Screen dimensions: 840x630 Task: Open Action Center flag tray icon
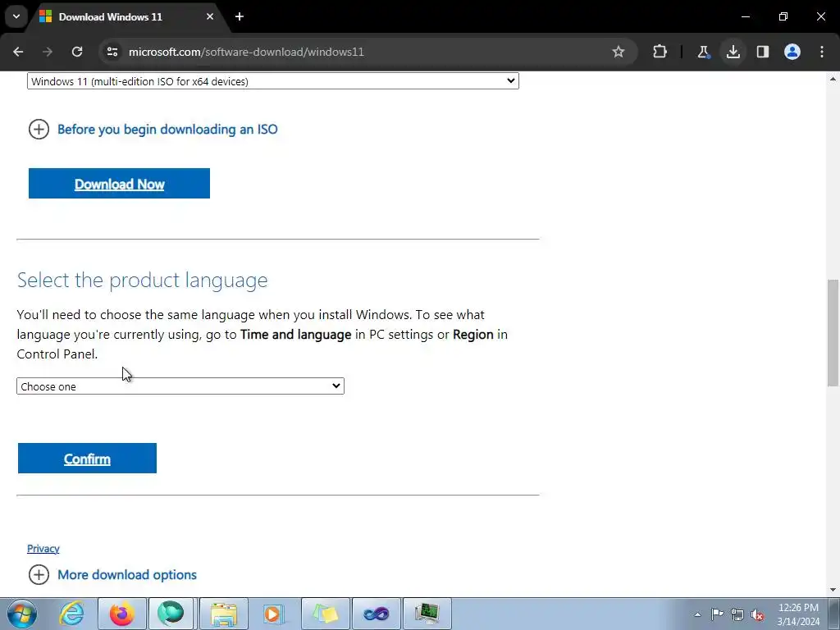click(x=717, y=614)
